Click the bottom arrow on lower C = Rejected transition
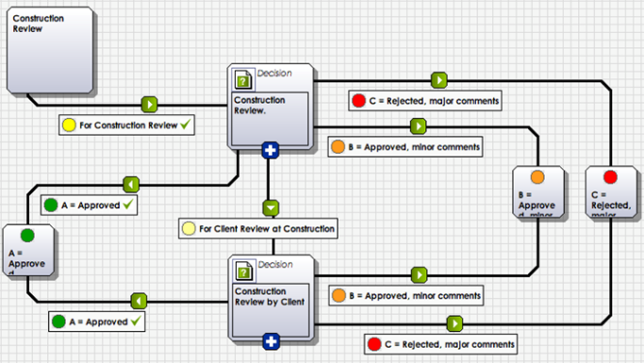 454,323
